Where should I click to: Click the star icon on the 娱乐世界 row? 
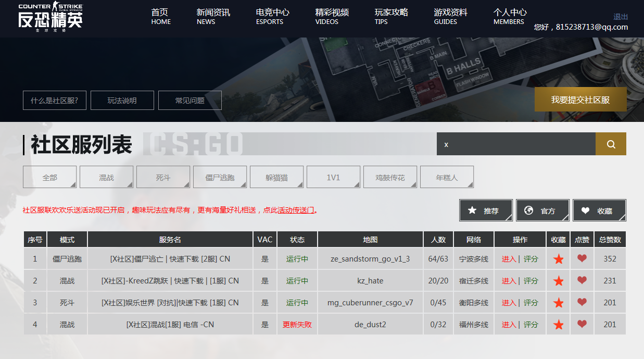tap(558, 302)
